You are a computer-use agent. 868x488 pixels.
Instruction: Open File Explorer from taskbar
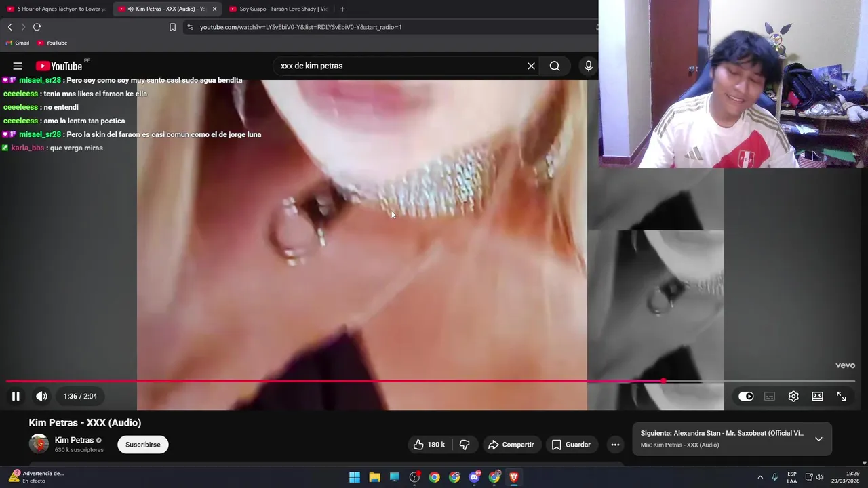coord(374,477)
